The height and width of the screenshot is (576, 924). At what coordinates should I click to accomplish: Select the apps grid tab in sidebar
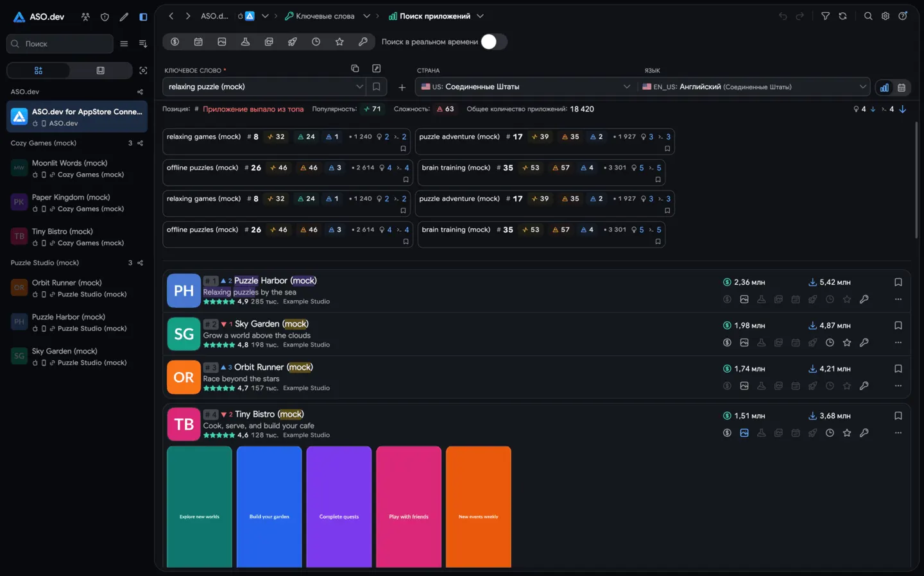pos(38,71)
